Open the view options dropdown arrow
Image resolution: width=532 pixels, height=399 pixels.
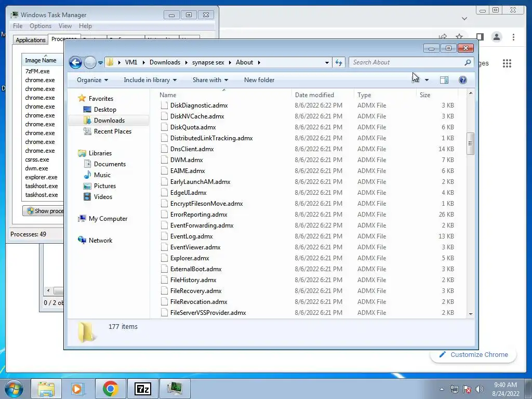pyautogui.click(x=427, y=80)
